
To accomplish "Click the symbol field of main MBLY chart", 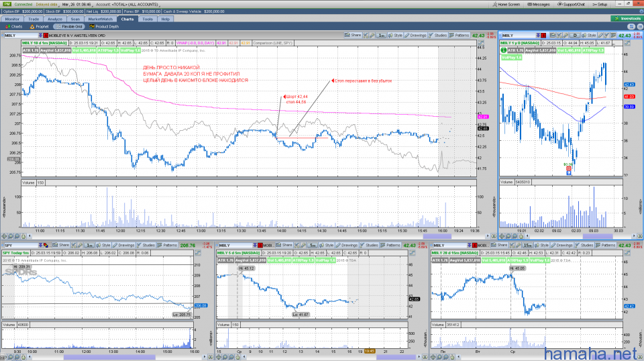I will coord(21,36).
